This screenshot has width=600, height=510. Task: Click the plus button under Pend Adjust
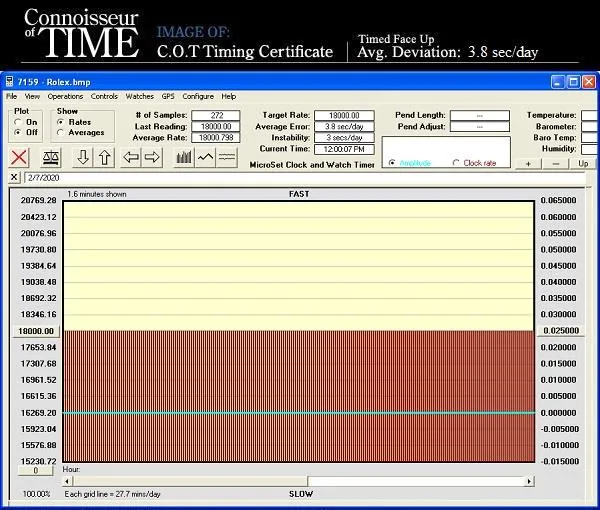528,164
